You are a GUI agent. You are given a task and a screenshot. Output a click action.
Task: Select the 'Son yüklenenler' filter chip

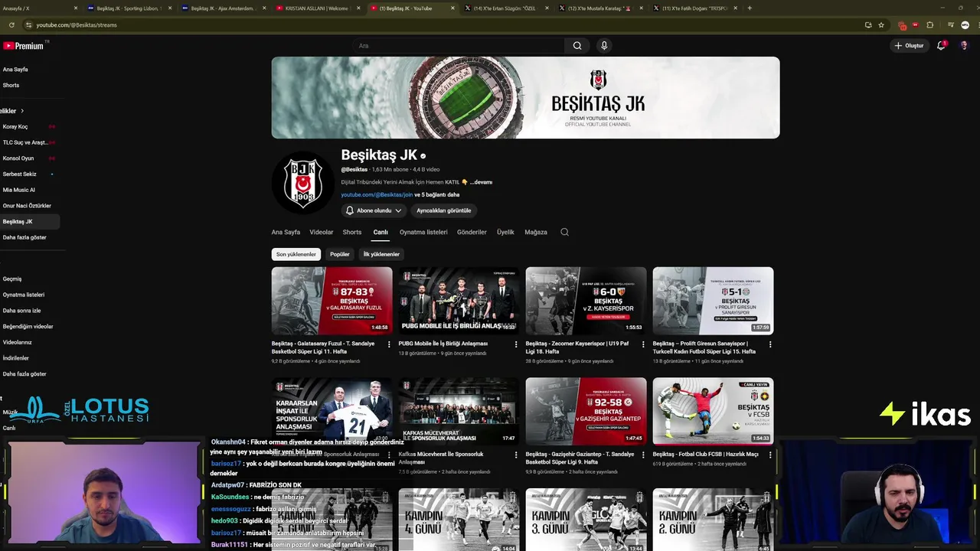[296, 254]
